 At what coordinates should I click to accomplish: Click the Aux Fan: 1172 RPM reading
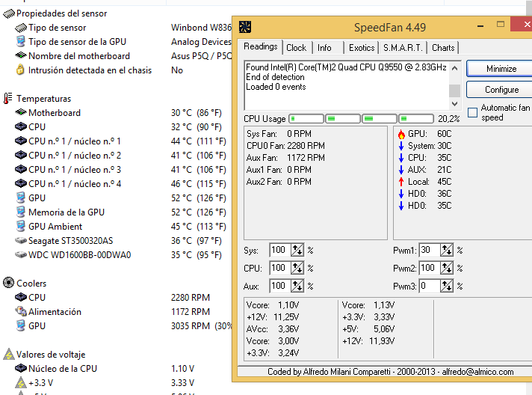pyautogui.click(x=285, y=158)
